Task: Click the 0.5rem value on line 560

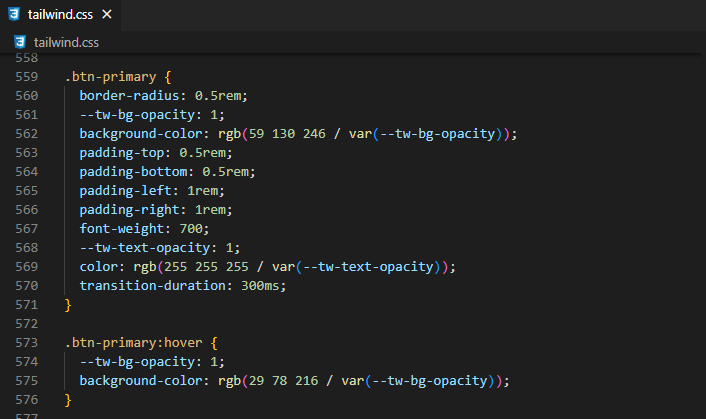Action: click(x=218, y=95)
